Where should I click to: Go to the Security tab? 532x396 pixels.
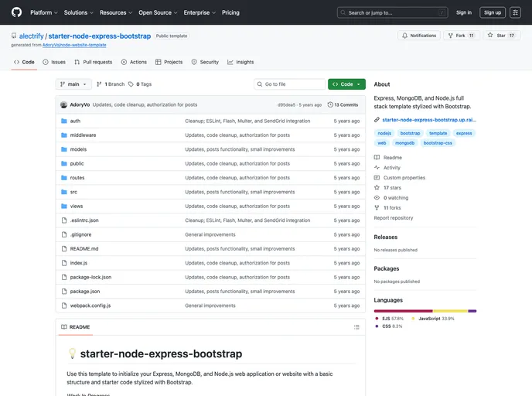205,62
